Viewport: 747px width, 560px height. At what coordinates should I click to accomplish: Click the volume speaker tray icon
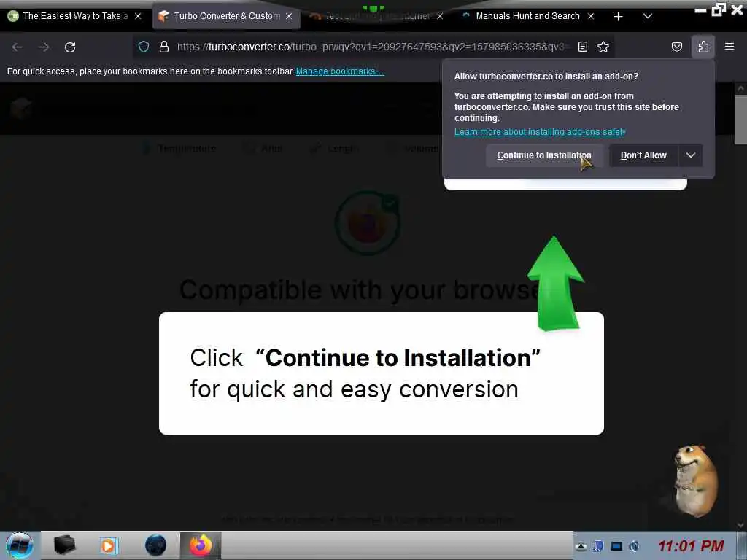pyautogui.click(x=634, y=546)
